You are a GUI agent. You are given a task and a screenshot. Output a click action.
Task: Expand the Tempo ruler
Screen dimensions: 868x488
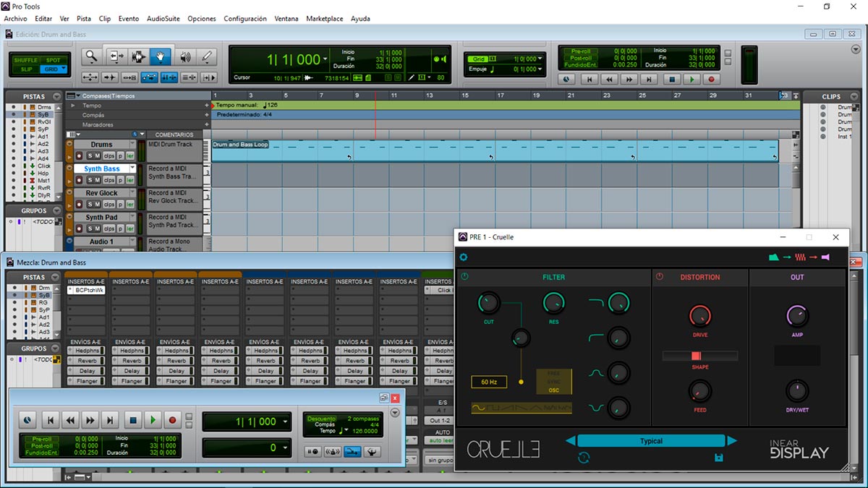72,106
